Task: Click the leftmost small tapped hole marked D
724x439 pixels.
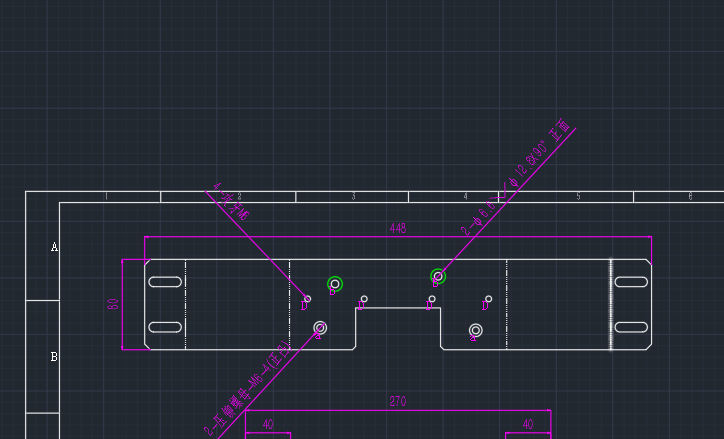Action: coord(307,298)
